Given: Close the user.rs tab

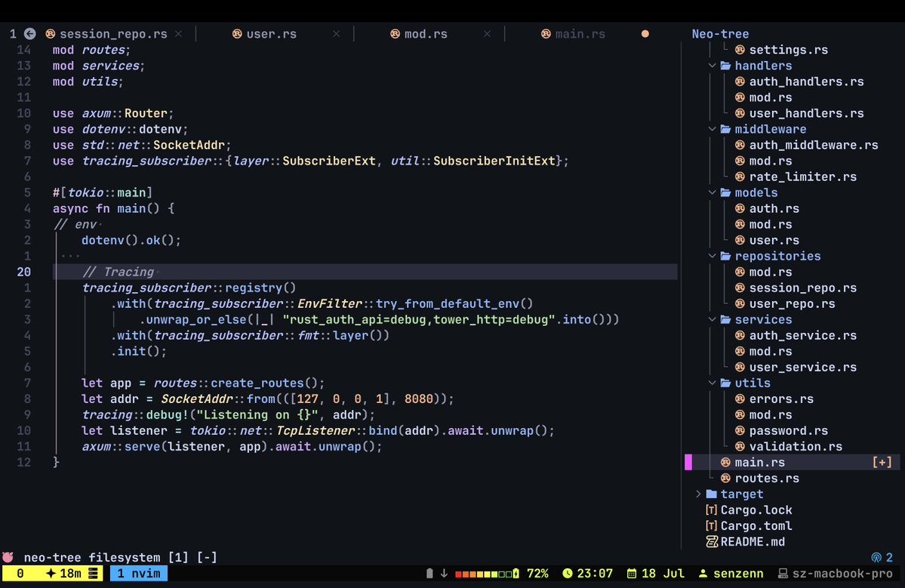Looking at the screenshot, I should click(x=337, y=34).
